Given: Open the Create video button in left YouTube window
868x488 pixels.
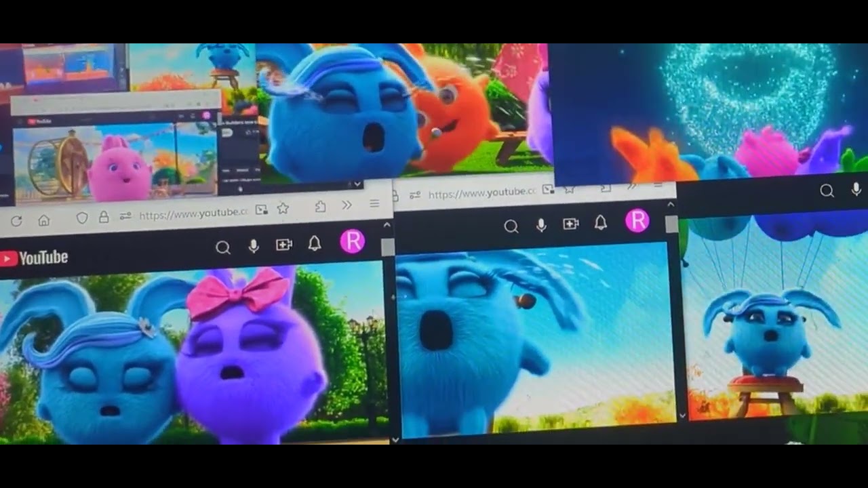Looking at the screenshot, I should (x=284, y=245).
